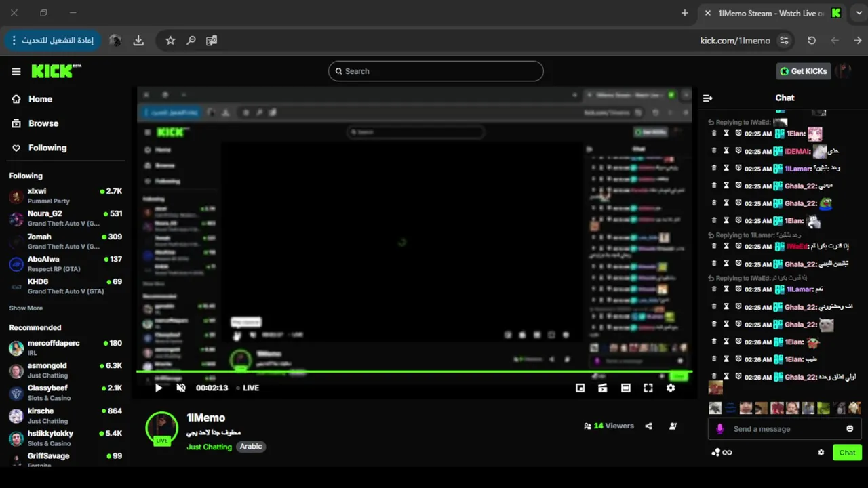Image resolution: width=868 pixels, height=488 pixels.
Task: Open user avatar next to Get KICKs
Action: click(845, 71)
